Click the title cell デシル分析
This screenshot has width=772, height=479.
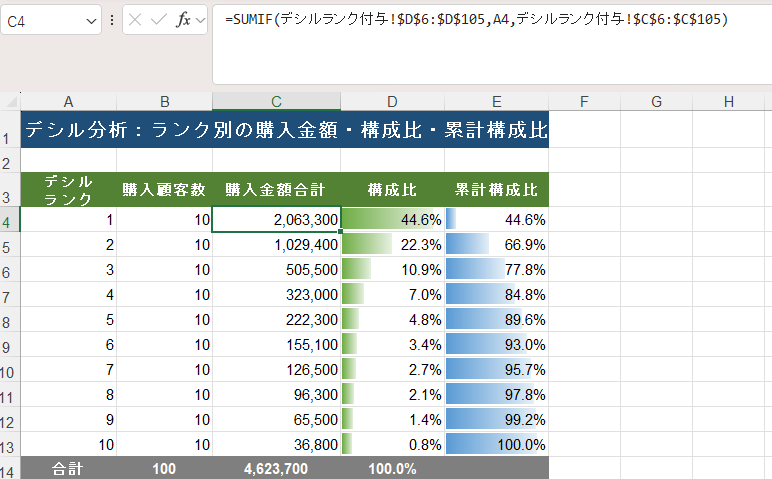(285, 129)
